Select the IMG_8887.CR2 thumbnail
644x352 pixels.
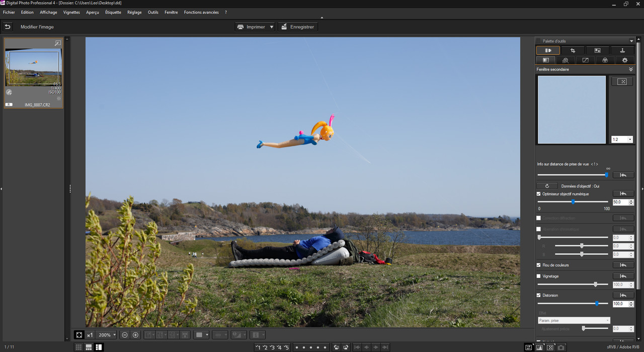34,73
